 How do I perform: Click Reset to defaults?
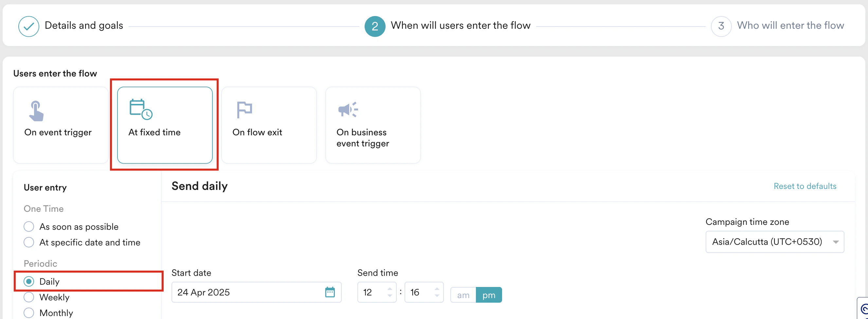click(805, 186)
